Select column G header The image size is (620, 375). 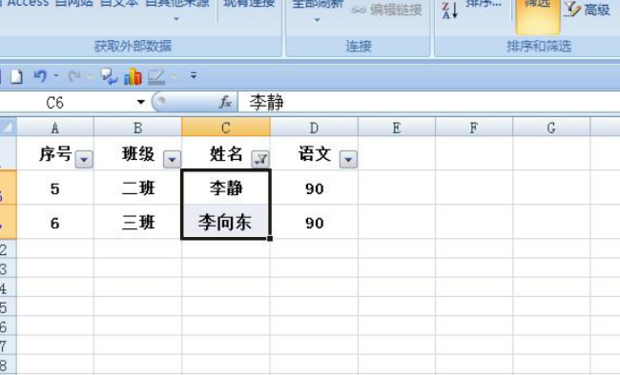pos(551,128)
